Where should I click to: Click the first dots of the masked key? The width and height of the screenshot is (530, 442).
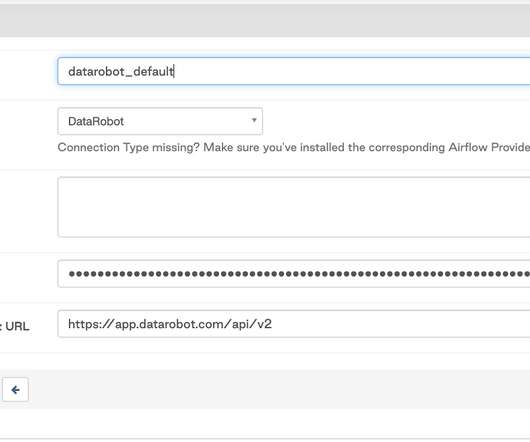pyautogui.click(x=78, y=274)
